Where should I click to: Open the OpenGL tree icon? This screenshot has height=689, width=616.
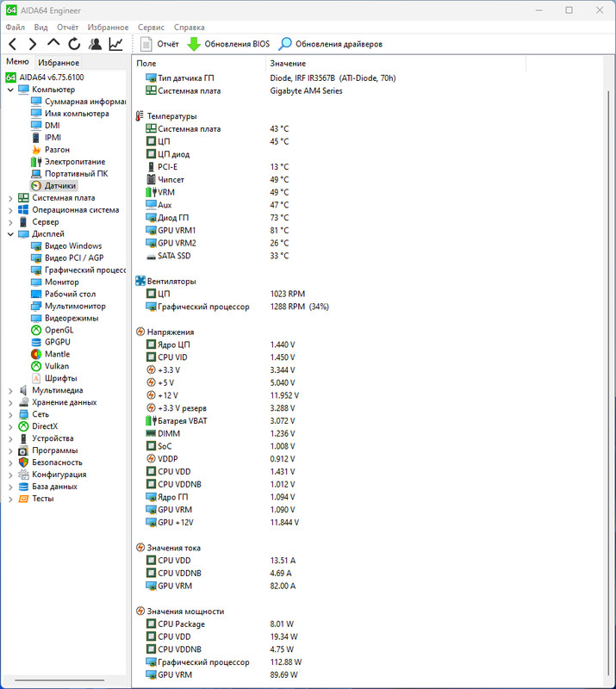click(x=36, y=330)
